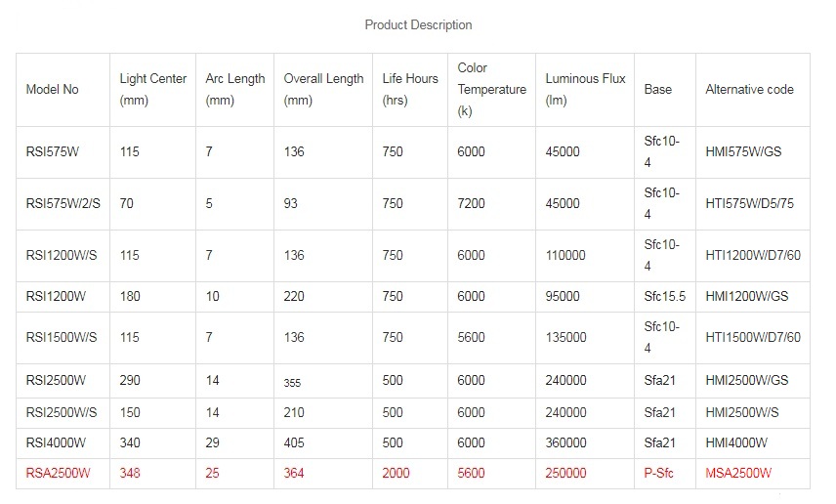
Task: Select the RSI575W/2/S model cell
Action: (63, 204)
